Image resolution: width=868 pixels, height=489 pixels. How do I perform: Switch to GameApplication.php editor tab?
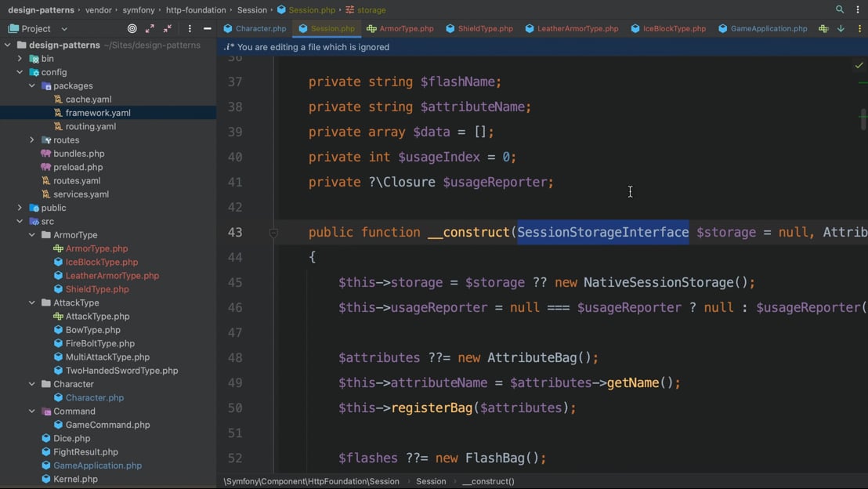[x=762, y=28]
